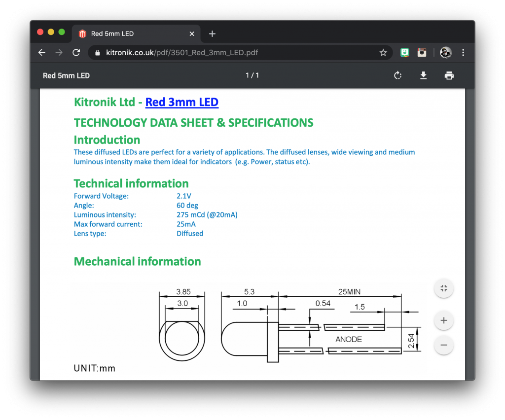Click the luminous intensity value 275 mCd
Image resolution: width=505 pixels, height=420 pixels.
[x=207, y=214]
